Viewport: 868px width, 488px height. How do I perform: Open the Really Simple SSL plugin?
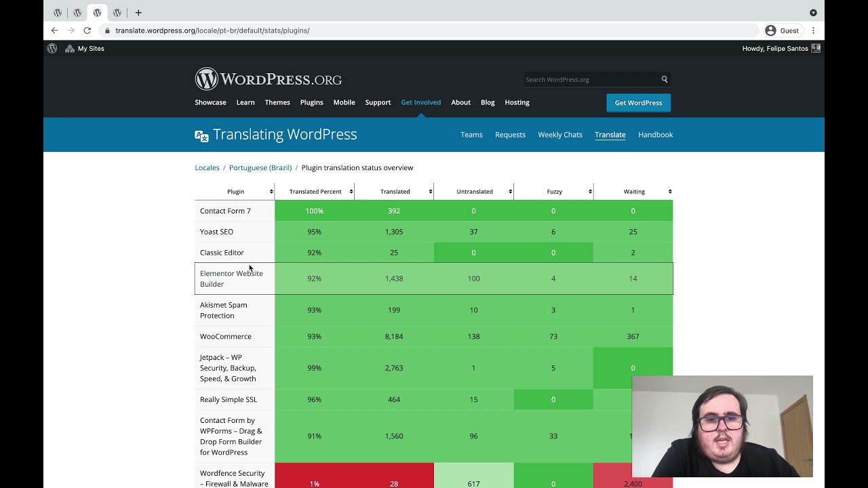pyautogui.click(x=229, y=399)
